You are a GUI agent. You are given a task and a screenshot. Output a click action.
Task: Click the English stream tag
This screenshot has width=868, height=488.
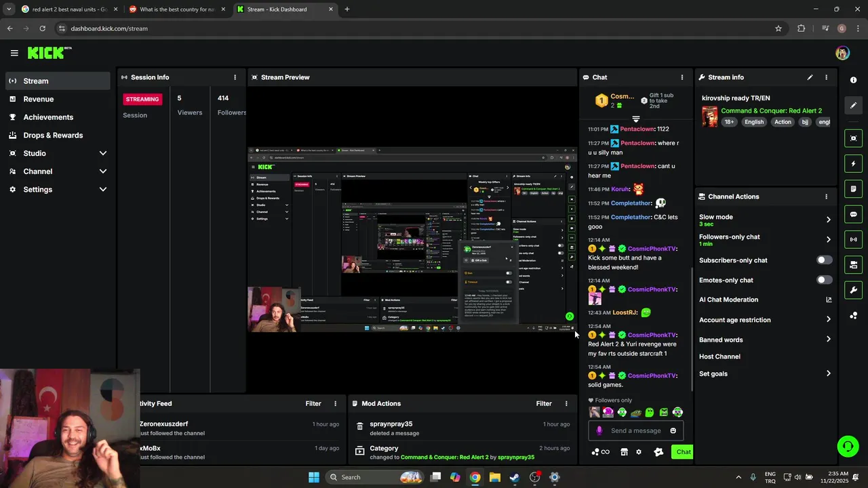pos(753,122)
